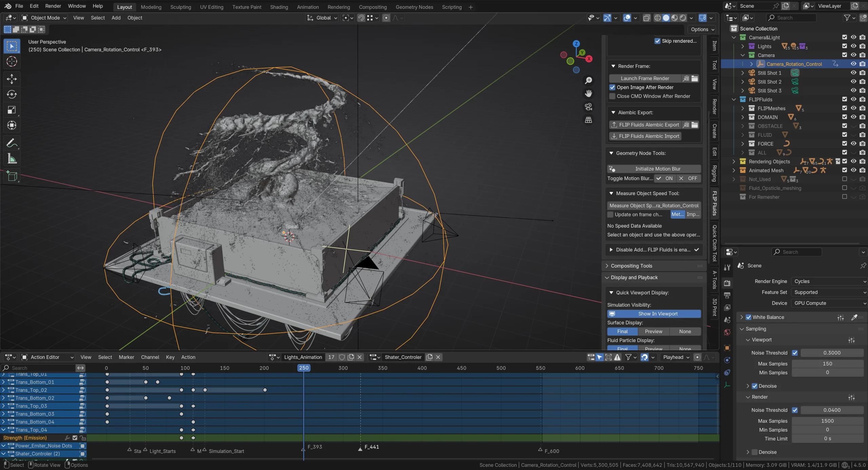Switch to the Shading workspace tab

[279, 7]
